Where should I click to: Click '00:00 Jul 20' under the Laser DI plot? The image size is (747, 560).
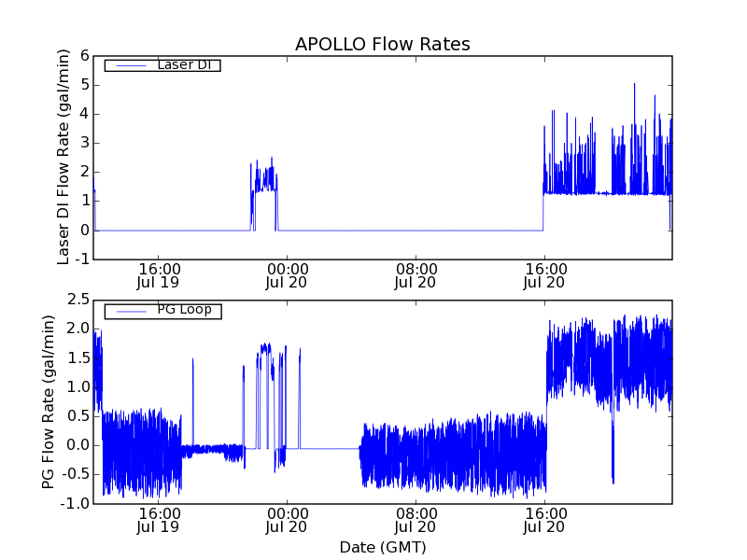tap(287, 275)
